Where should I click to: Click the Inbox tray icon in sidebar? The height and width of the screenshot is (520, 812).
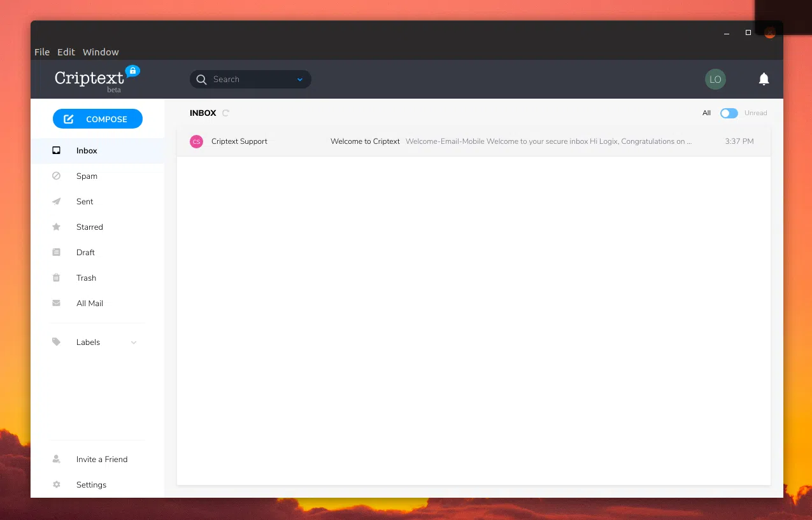tap(56, 151)
